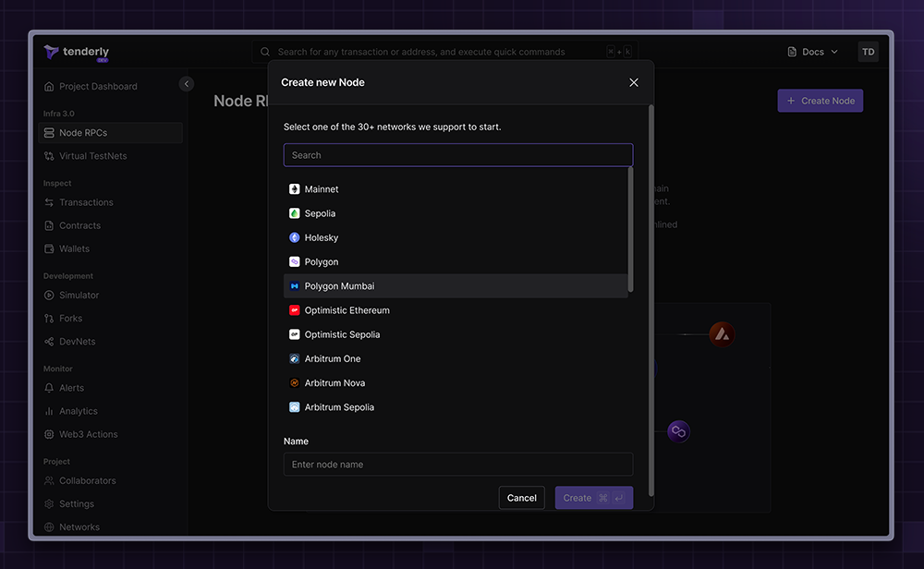The image size is (924, 569).
Task: Click the Create button in dialog
Action: 594,498
